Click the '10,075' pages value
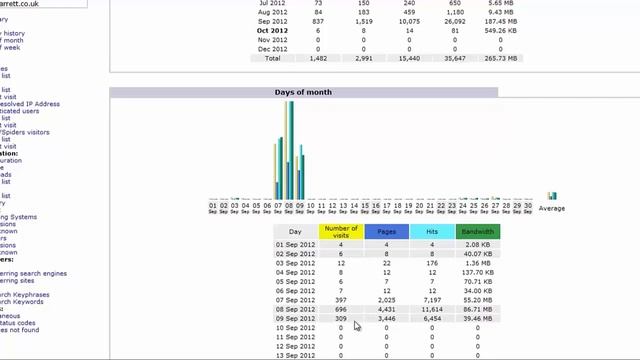The image size is (640, 360). (409, 21)
